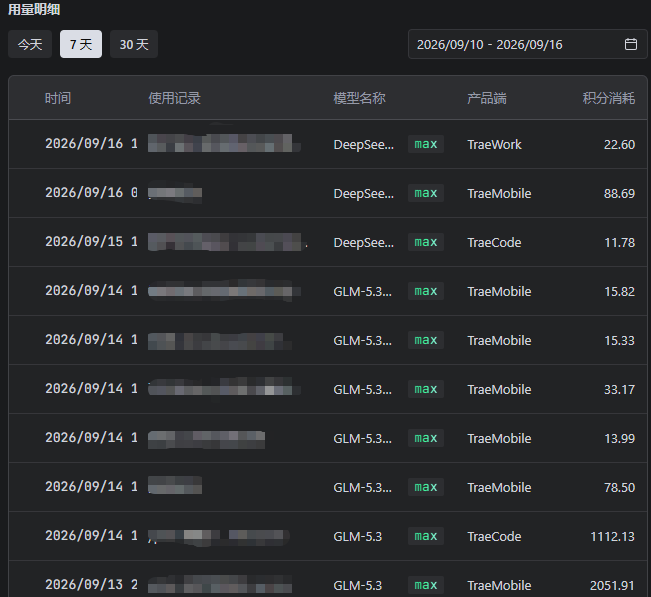Click the max badge in the 22.60 row
Screen dimensions: 651x597
[x=426, y=144]
